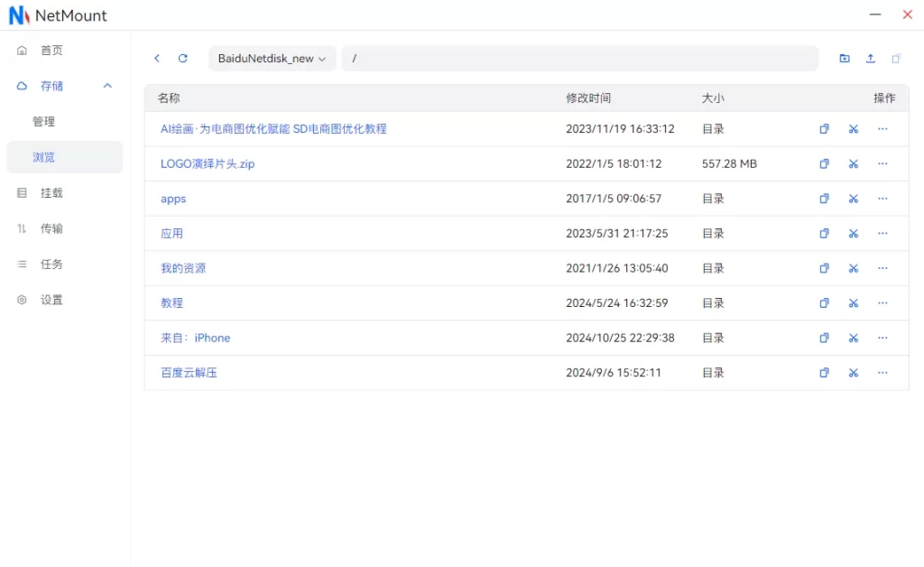Copy the LOGO演绎片头.zip file
Viewport: 924px width, 567px height.
pos(824,164)
